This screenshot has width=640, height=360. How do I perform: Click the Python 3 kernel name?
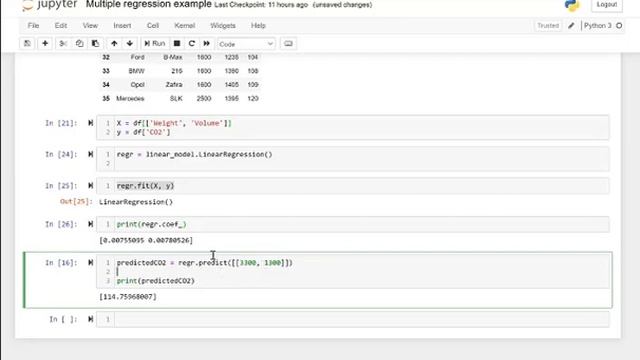pos(598,26)
